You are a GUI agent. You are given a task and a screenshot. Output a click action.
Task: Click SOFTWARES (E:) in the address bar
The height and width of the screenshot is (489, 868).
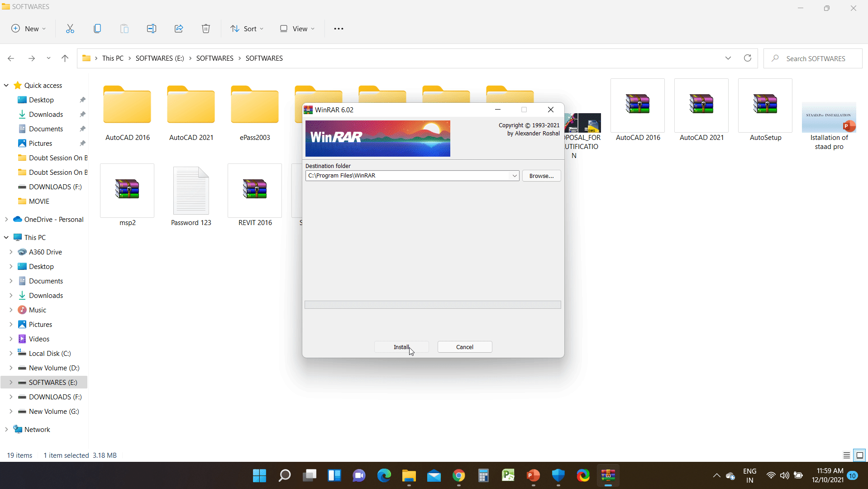coord(160,58)
